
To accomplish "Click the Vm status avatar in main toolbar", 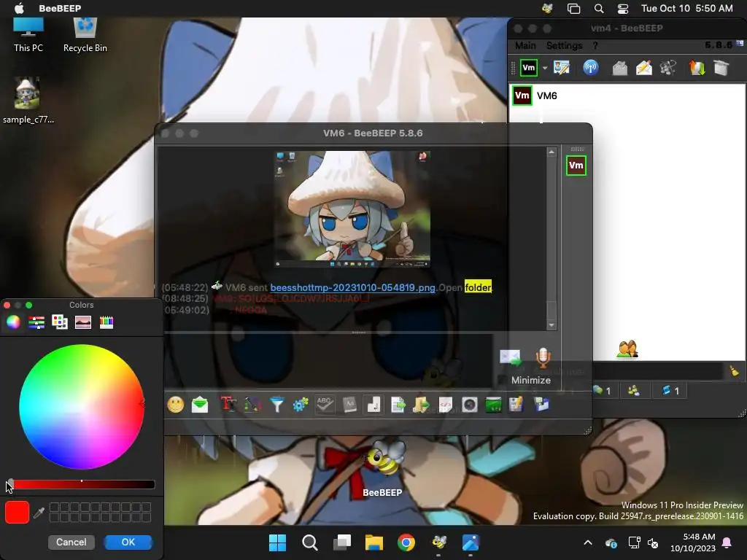I will 529,68.
